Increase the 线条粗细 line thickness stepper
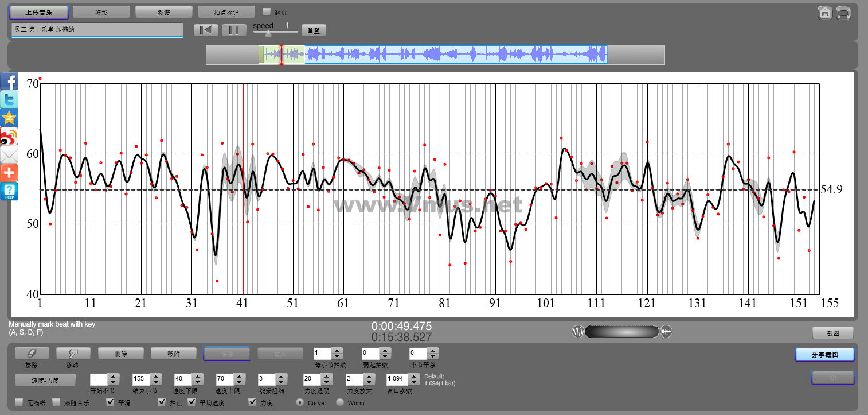The image size is (868, 415). click(280, 377)
